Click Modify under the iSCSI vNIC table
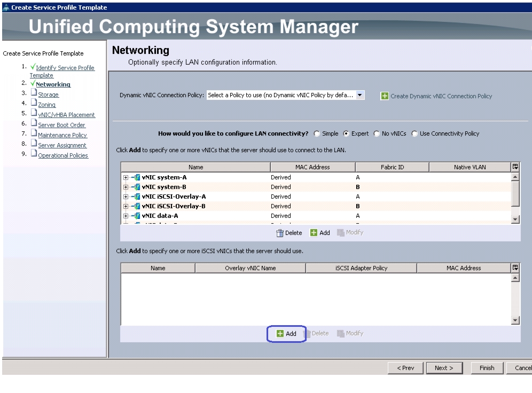 tap(350, 333)
